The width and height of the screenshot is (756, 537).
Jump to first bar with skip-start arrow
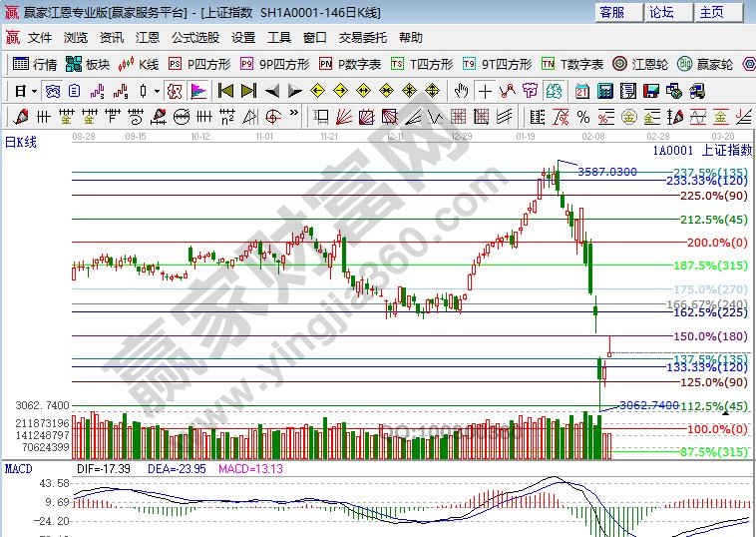click(226, 91)
